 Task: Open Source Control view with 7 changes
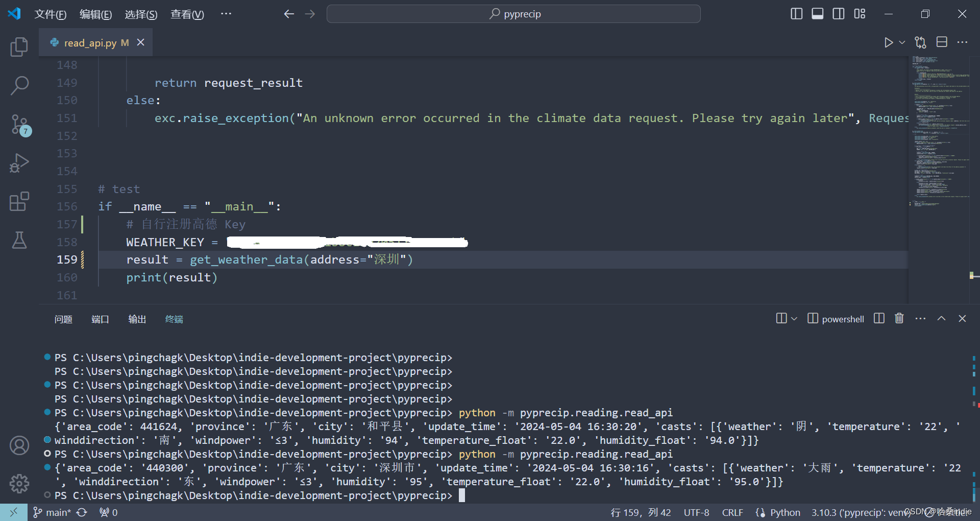coord(20,125)
